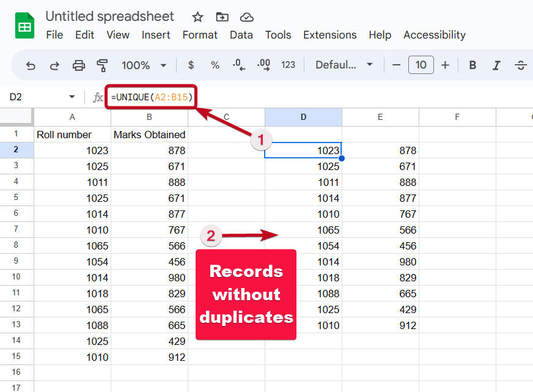This screenshot has height=392, width=533.
Task: Check cloud save status icon
Action: [x=246, y=17]
